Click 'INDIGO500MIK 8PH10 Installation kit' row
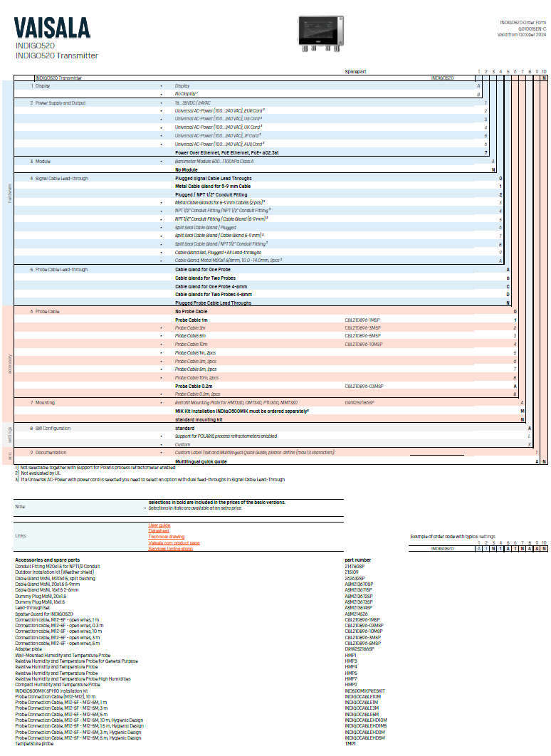This screenshot has height=756, width=551. click(51, 691)
